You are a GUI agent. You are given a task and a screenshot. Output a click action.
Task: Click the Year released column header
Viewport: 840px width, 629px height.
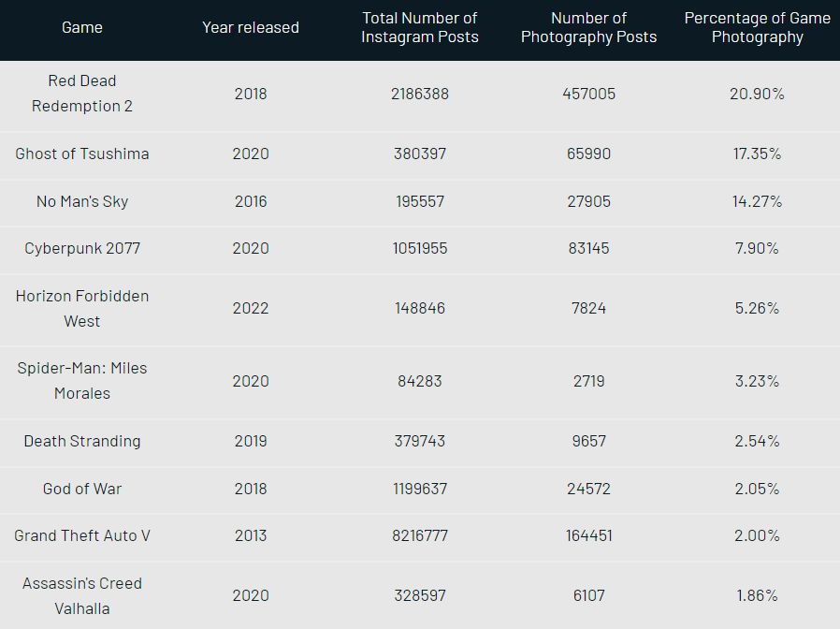coord(251,27)
